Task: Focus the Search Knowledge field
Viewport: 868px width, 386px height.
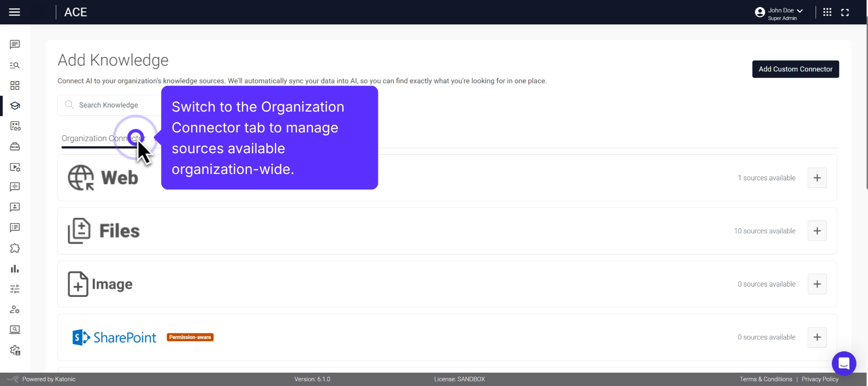Action: pos(109,105)
